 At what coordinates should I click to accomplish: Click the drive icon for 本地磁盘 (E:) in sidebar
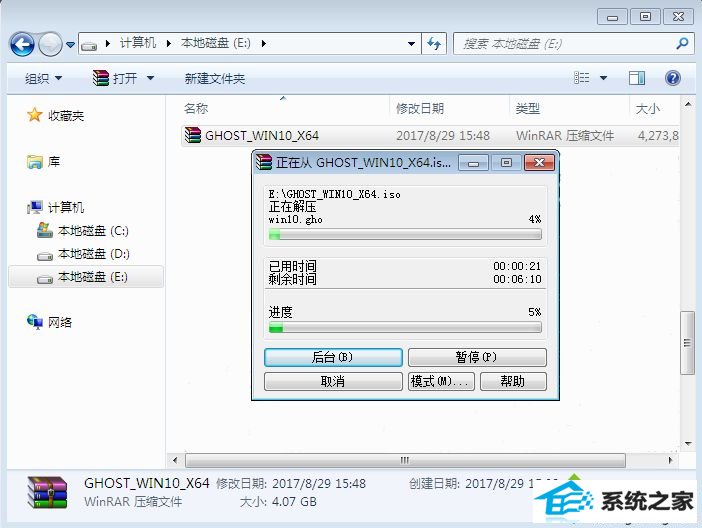[44, 279]
